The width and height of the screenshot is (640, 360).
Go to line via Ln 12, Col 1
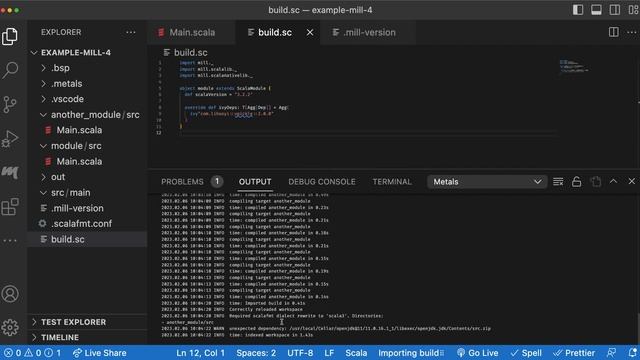(200, 353)
